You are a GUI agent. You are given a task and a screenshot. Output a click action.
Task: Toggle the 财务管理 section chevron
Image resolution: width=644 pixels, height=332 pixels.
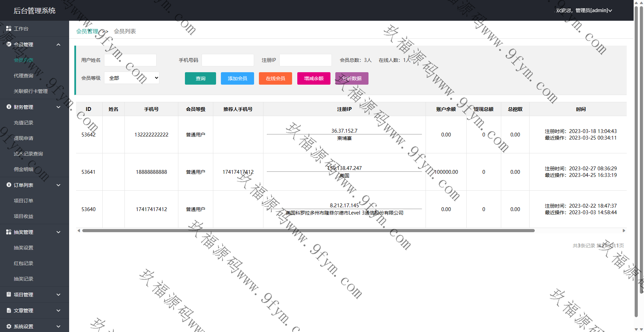point(58,107)
